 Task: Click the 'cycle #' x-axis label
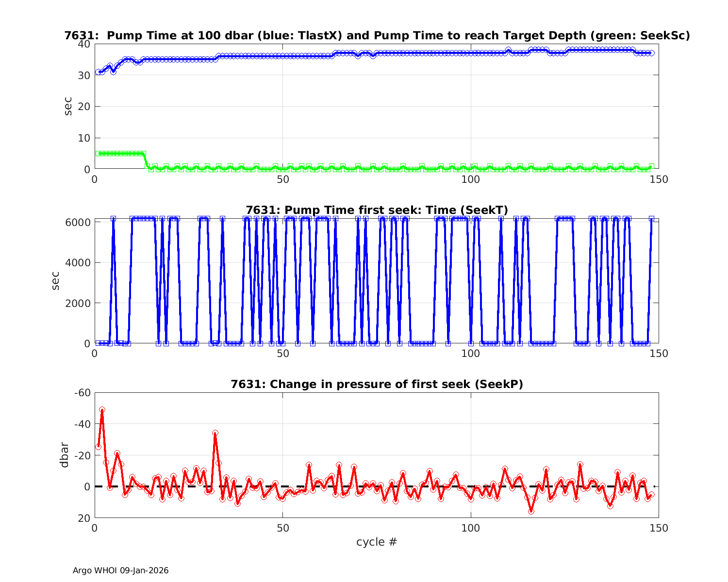(x=377, y=542)
